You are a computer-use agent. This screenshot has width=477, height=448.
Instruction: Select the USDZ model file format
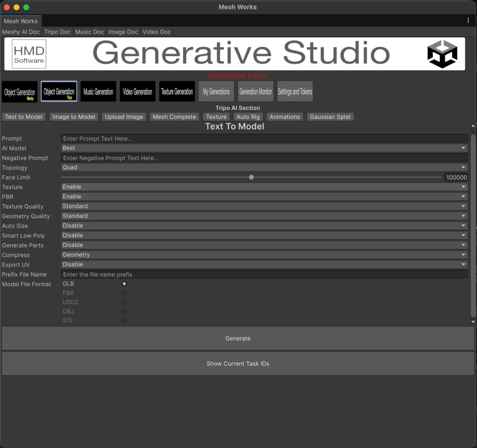pyautogui.click(x=124, y=302)
